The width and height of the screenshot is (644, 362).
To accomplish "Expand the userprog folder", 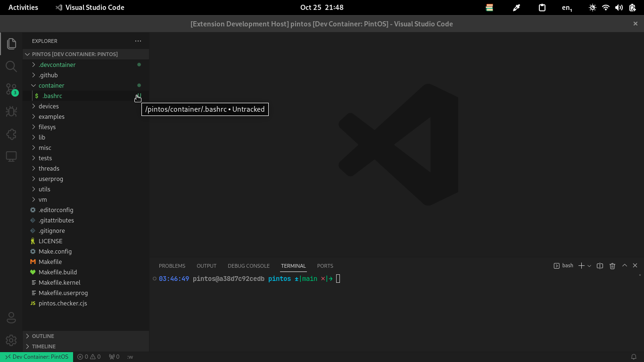I will click(86, 179).
